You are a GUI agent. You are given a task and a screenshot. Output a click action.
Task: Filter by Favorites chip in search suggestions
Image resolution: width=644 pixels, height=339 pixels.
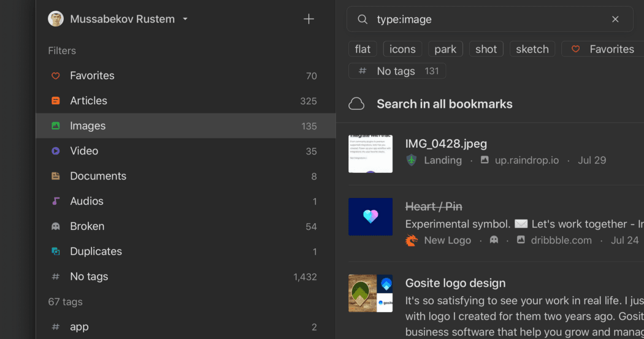(x=604, y=49)
